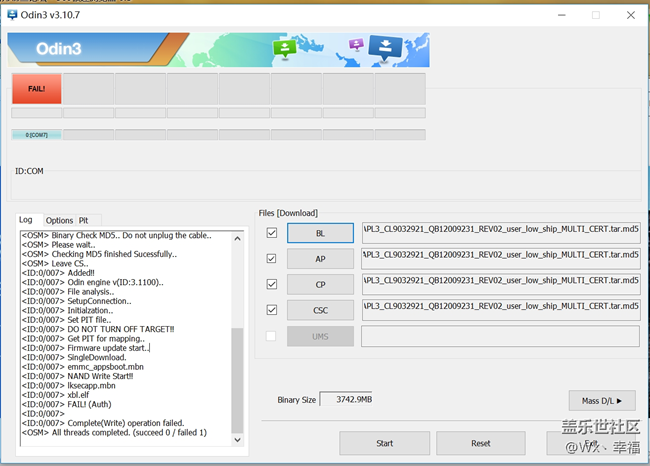Click log line 'SetupConnection..'
Viewport: 650px width, 466px height.
[x=99, y=301]
